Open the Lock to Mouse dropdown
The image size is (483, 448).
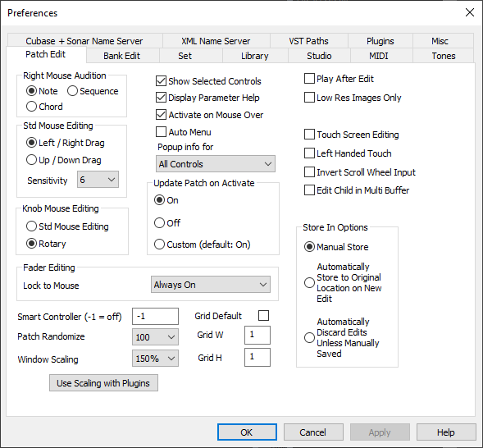[x=211, y=285]
